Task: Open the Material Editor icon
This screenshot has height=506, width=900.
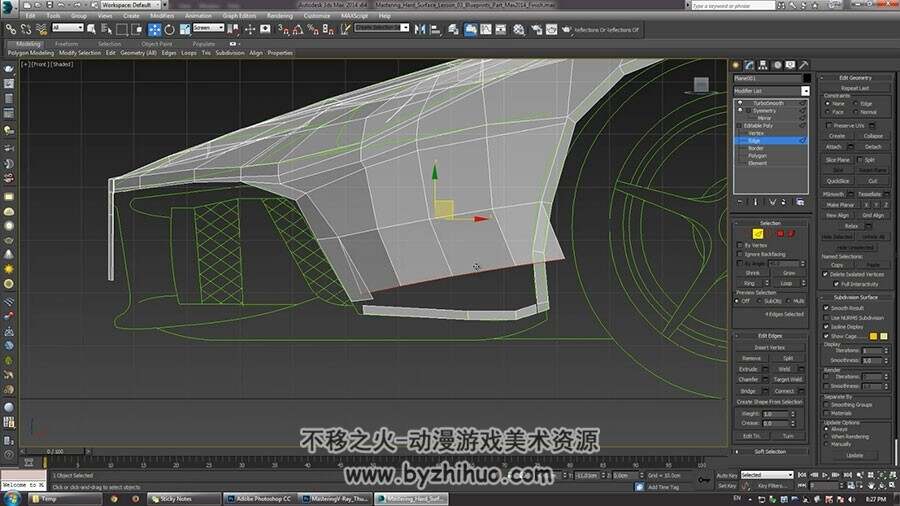Action: point(519,29)
